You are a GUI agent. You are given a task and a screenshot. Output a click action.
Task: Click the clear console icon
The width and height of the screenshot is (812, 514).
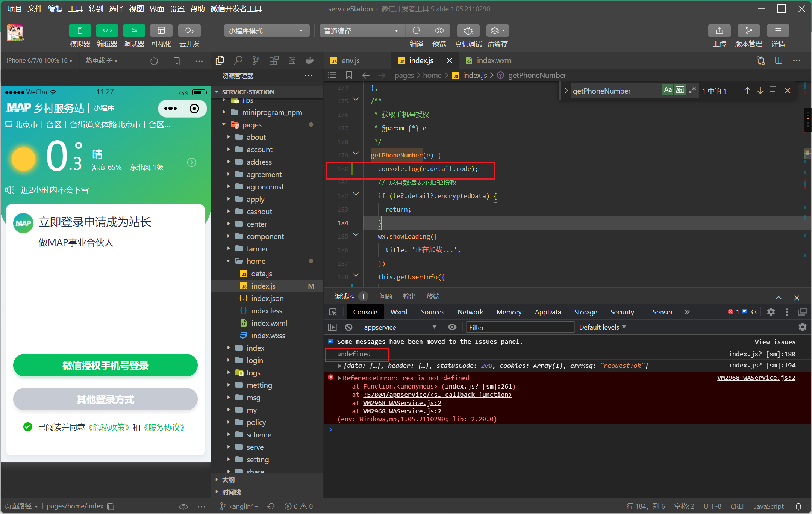coord(349,327)
